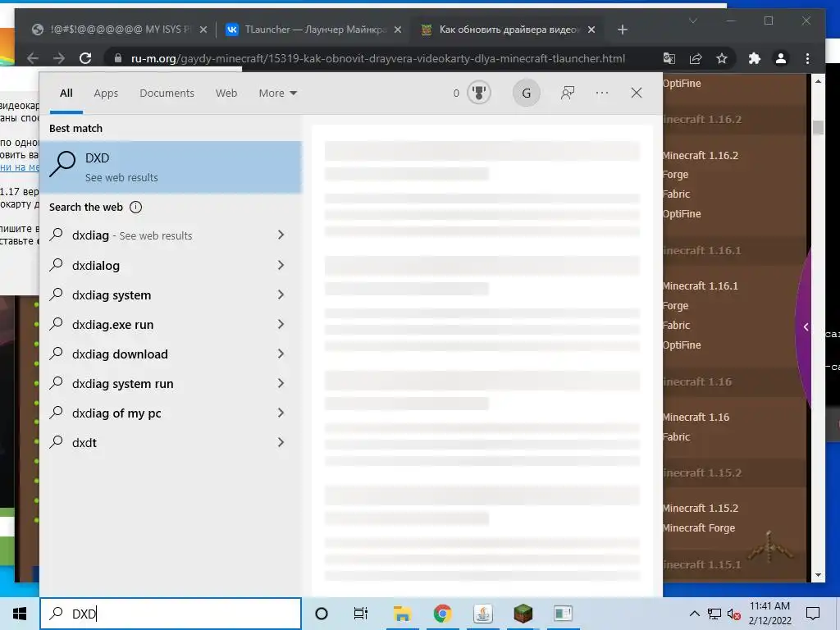Open the Java app on the taskbar
This screenshot has height=630, width=840.
click(x=483, y=614)
